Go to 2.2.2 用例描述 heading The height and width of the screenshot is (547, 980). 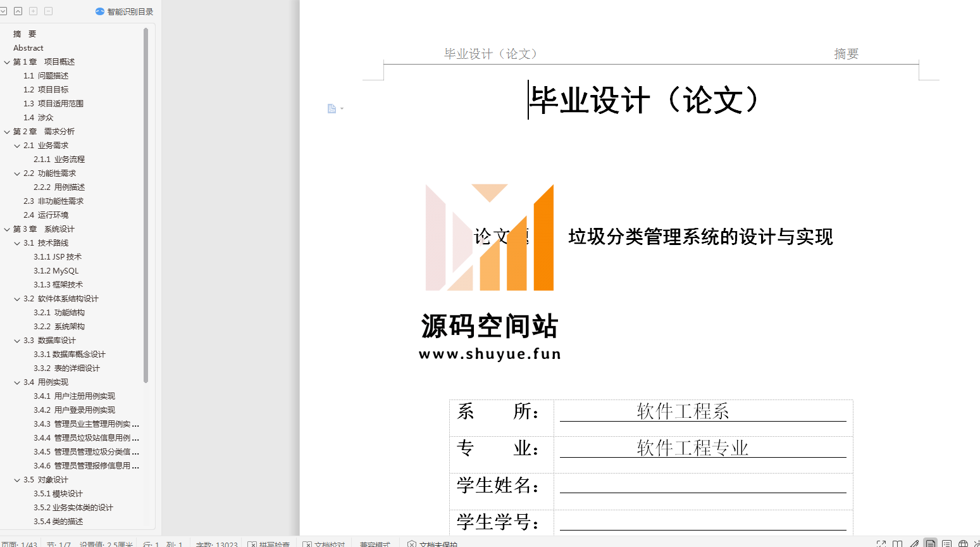(x=59, y=187)
